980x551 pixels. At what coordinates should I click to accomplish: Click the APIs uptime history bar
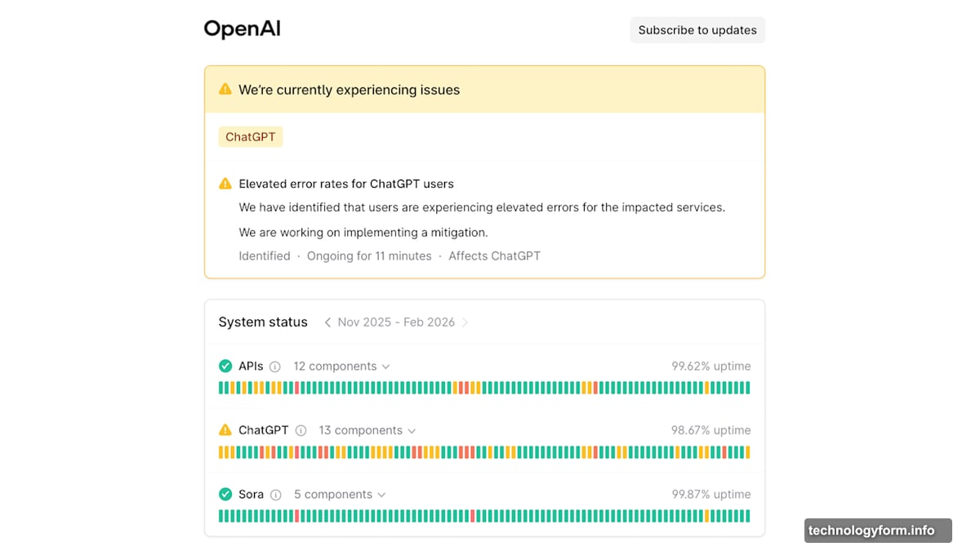(x=484, y=388)
